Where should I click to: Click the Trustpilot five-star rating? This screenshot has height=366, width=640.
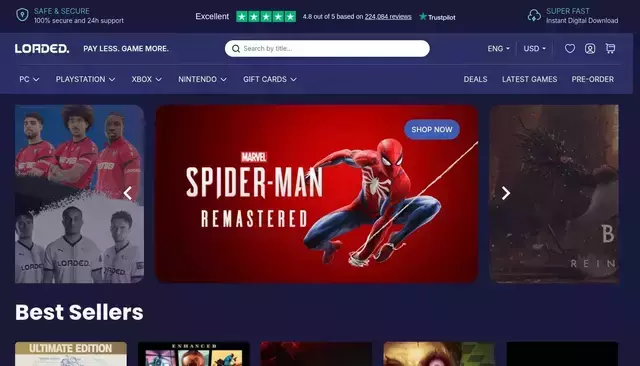click(266, 16)
